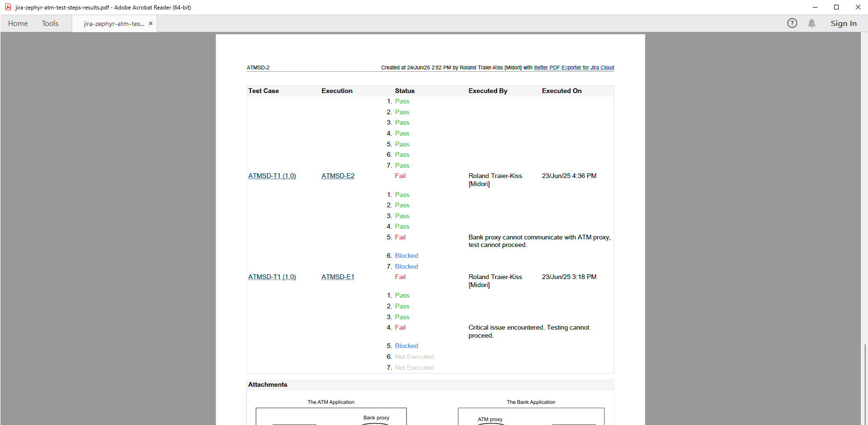Open the Help question mark icon
The height and width of the screenshot is (425, 868).
pos(792,23)
